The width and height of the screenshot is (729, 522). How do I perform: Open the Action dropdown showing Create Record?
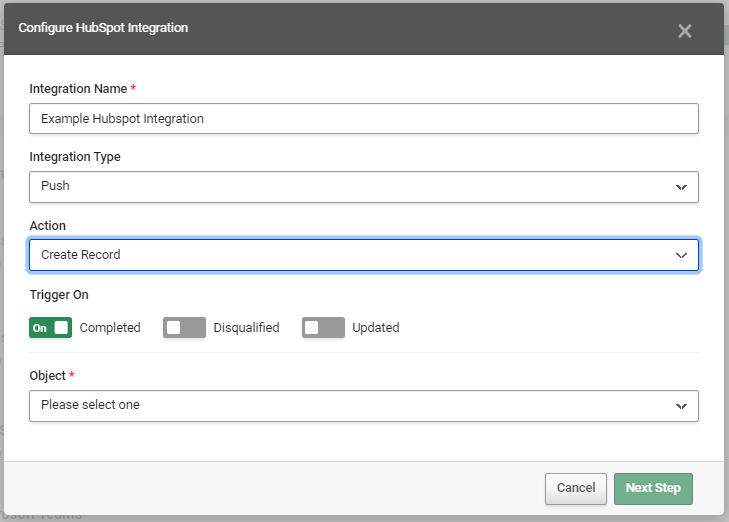tap(364, 255)
